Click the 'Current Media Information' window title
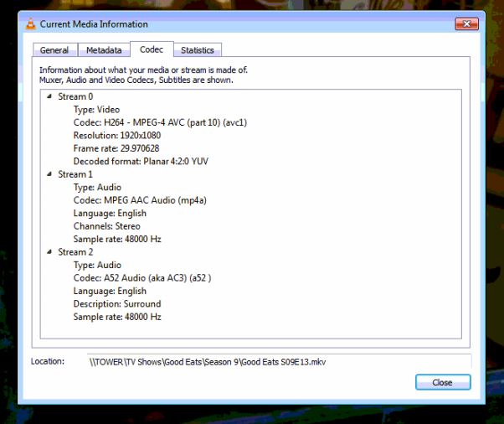This screenshot has width=504, height=424. click(x=94, y=24)
